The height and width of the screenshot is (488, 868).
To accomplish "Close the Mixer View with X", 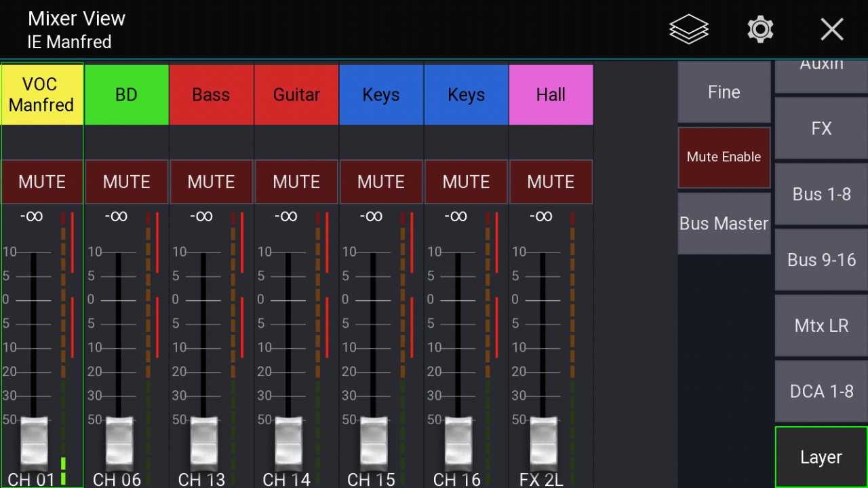I will pyautogui.click(x=831, y=30).
